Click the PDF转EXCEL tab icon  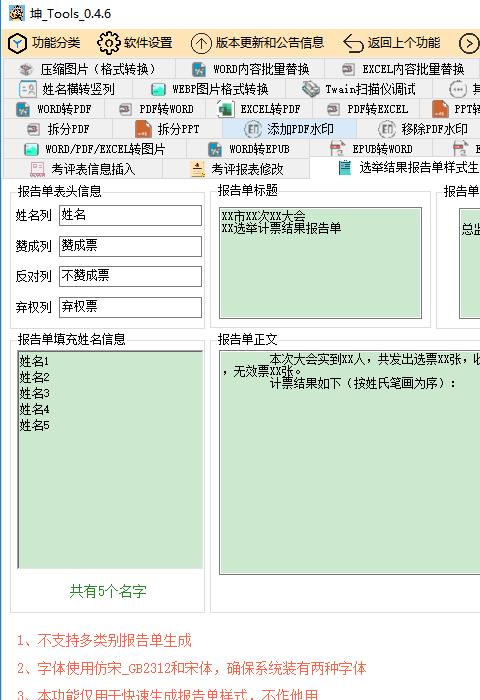point(333,109)
